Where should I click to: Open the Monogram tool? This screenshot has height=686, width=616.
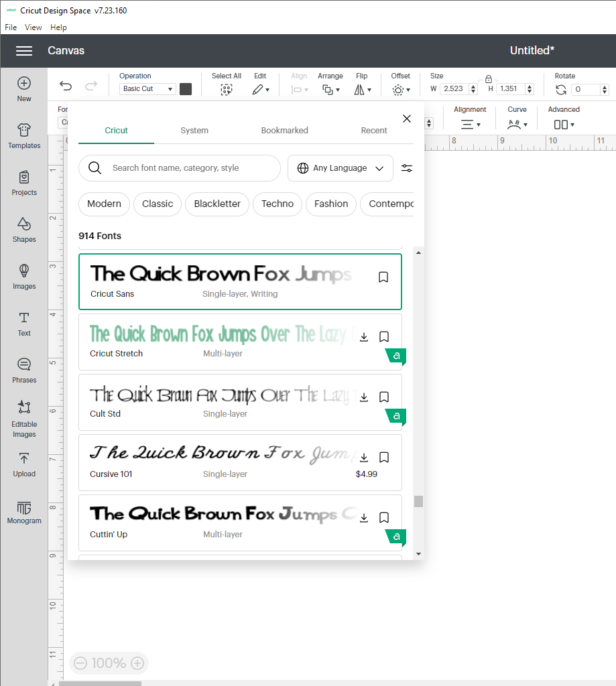coord(24,512)
